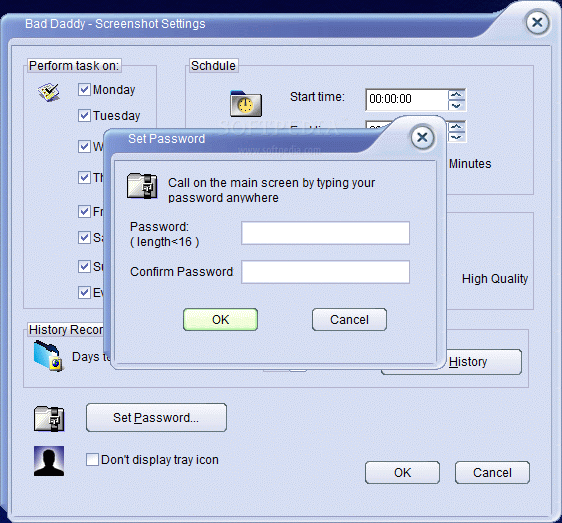This screenshot has height=523, width=562.
Task: Click the checklist icon beside Monday
Action: point(49,92)
